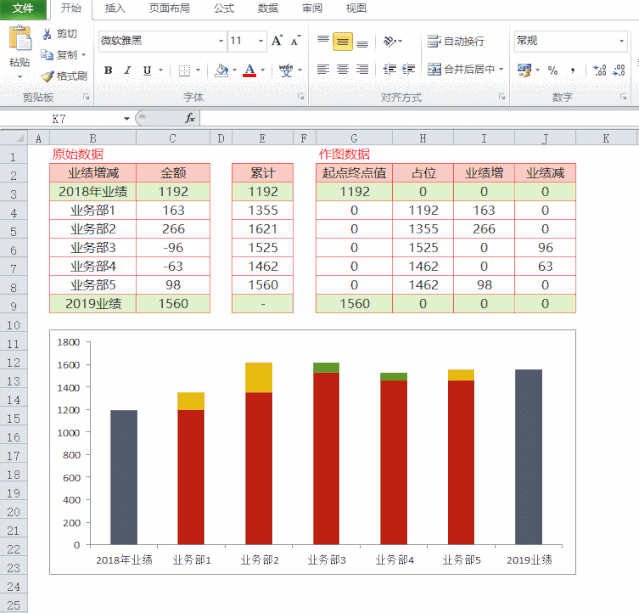
Task: Switch to the Insert (插入) tab
Action: click(x=115, y=9)
